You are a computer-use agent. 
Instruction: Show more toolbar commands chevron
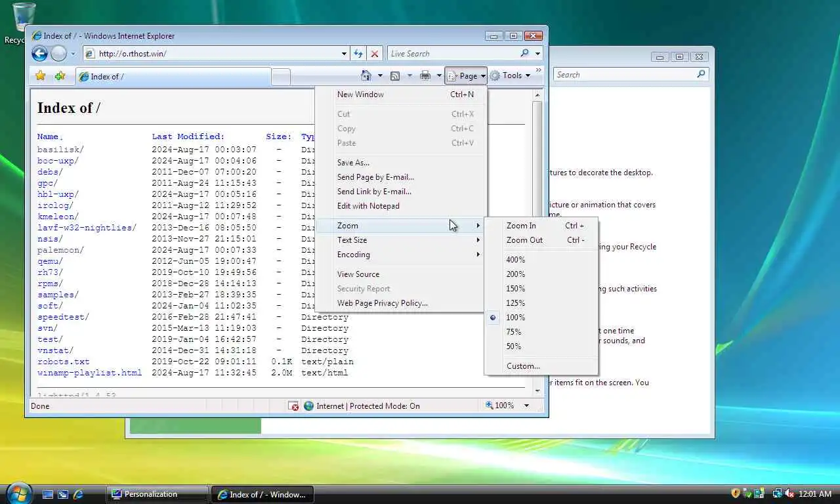(539, 71)
